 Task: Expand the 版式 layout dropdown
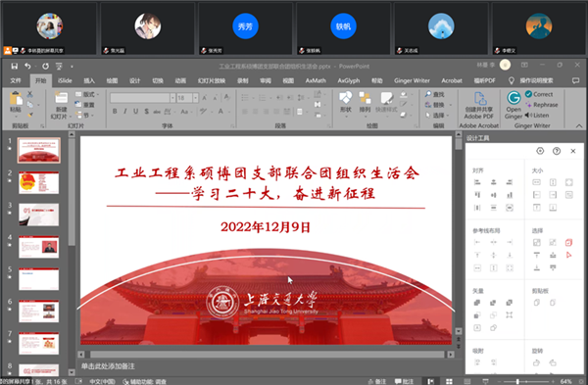(87, 94)
